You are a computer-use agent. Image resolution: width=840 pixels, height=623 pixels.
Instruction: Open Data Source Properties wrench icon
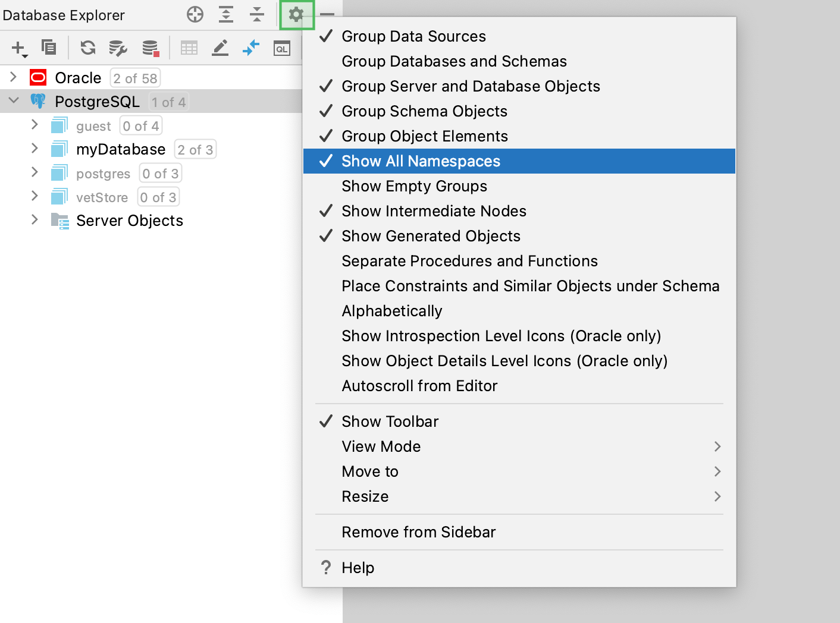[118, 48]
